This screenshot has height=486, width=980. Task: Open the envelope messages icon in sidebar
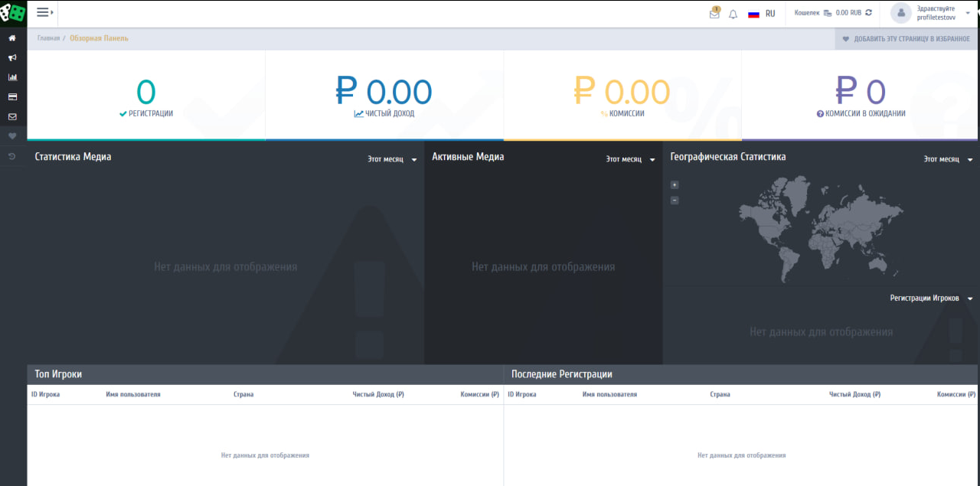pos(12,117)
